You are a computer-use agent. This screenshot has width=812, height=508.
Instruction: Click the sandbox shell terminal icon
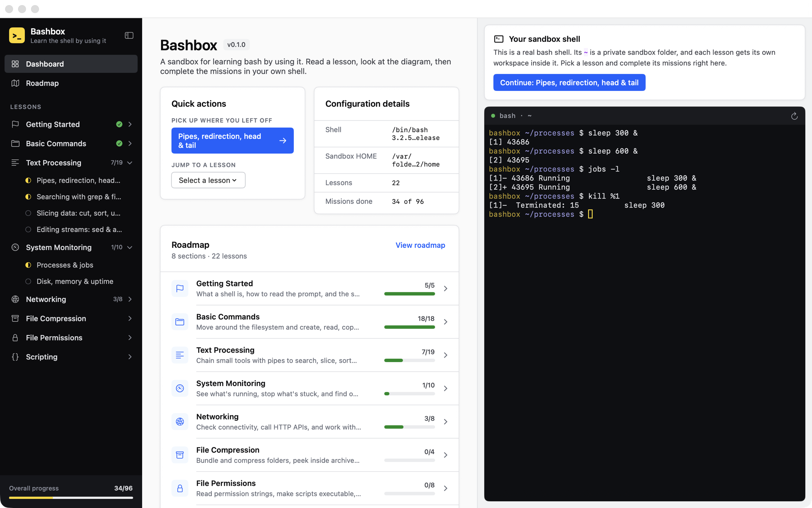point(499,39)
